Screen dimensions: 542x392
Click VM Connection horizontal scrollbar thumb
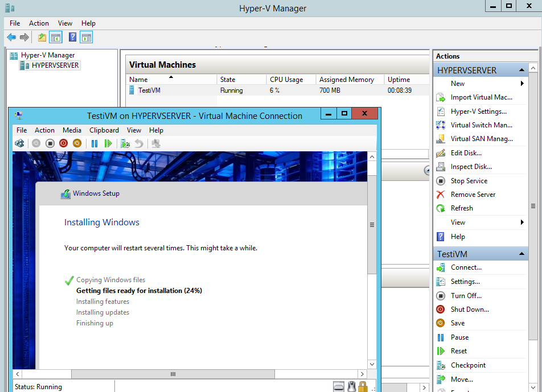[x=173, y=374]
